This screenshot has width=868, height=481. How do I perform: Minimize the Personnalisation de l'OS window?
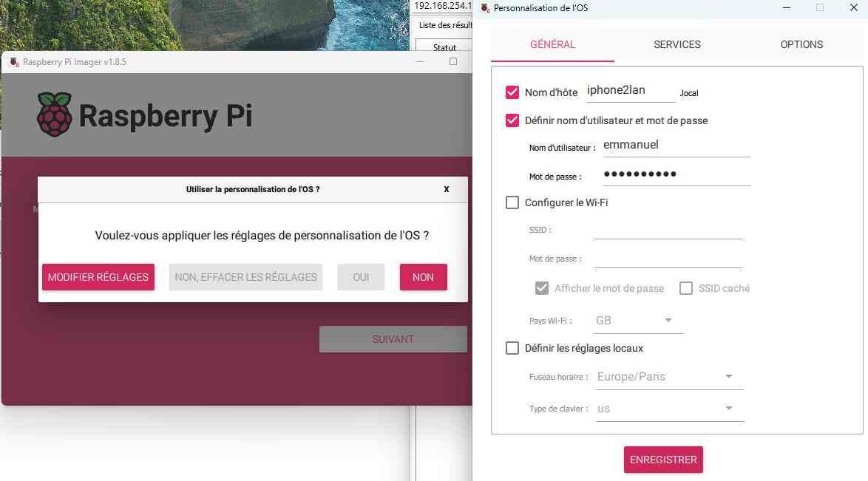point(786,7)
